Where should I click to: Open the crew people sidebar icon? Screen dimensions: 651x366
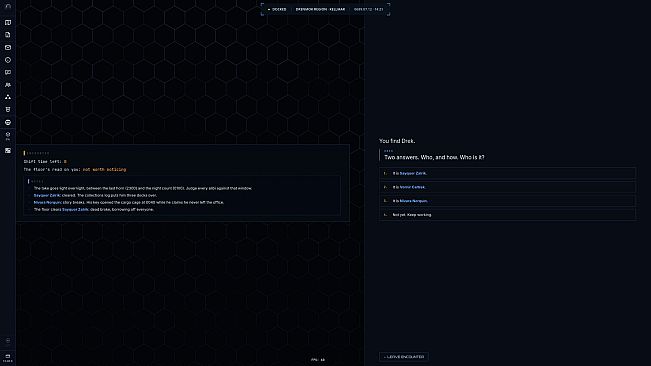click(x=8, y=85)
